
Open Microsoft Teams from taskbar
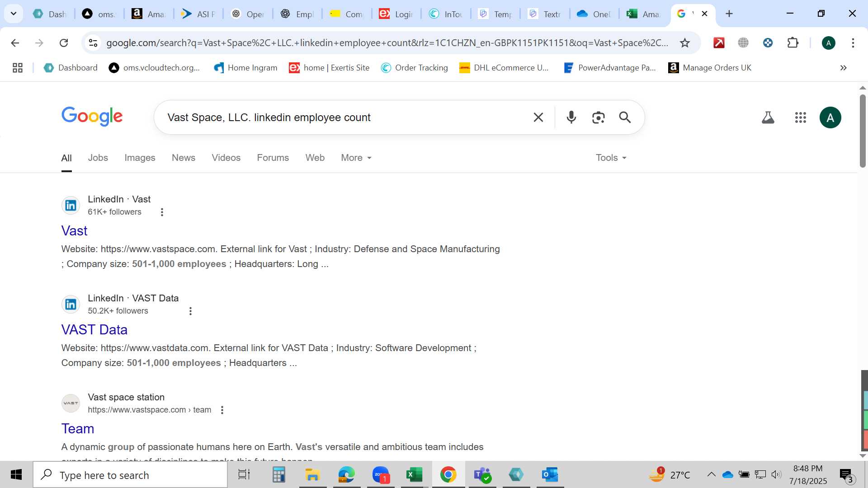482,475
